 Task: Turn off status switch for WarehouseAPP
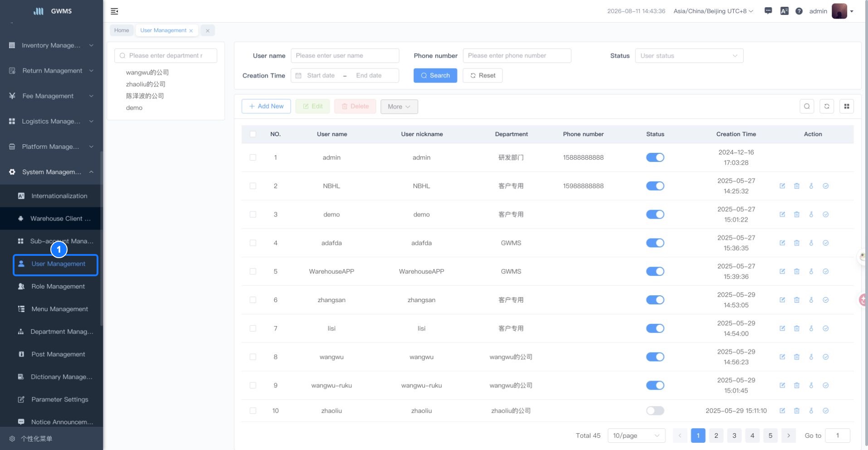point(655,271)
